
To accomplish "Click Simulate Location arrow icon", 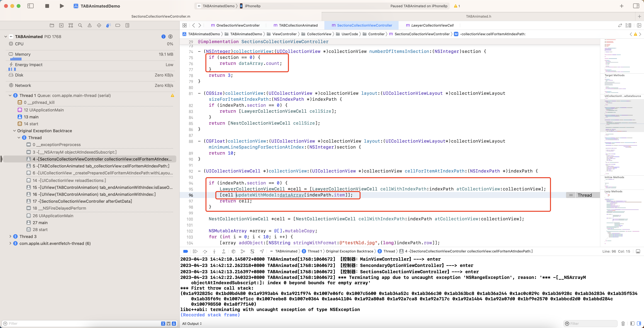I will point(262,251).
